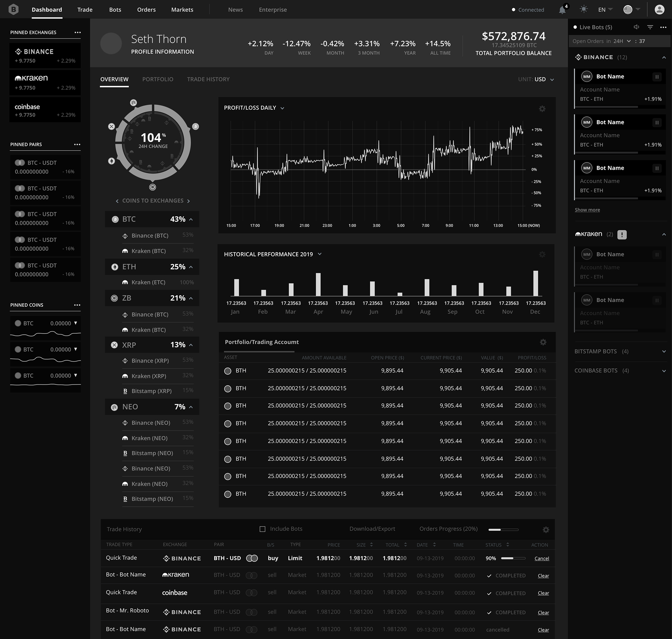Screen dimensions: 672x639
Task: Open the Coinbase pinned exchange card
Action: pyautogui.click(x=45, y=110)
